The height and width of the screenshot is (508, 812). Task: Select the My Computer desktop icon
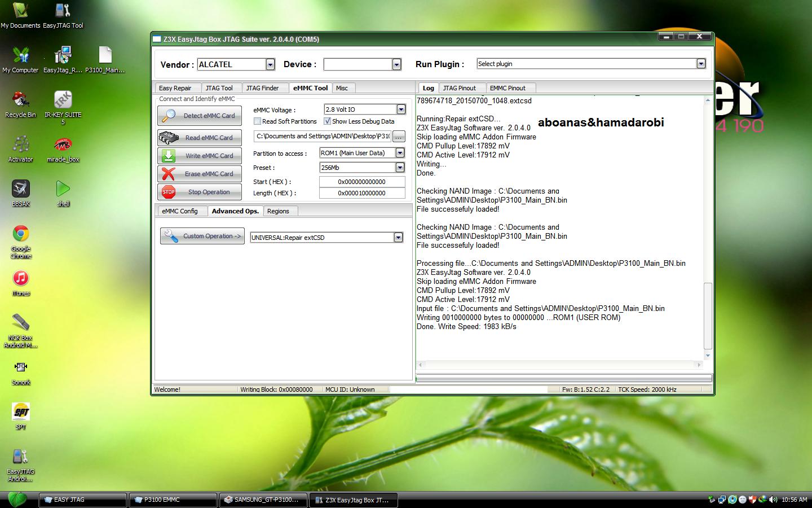pos(20,60)
